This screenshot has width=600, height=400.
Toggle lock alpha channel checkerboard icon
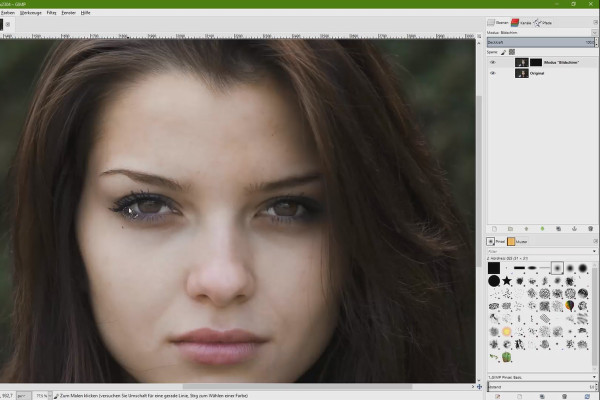[512, 52]
